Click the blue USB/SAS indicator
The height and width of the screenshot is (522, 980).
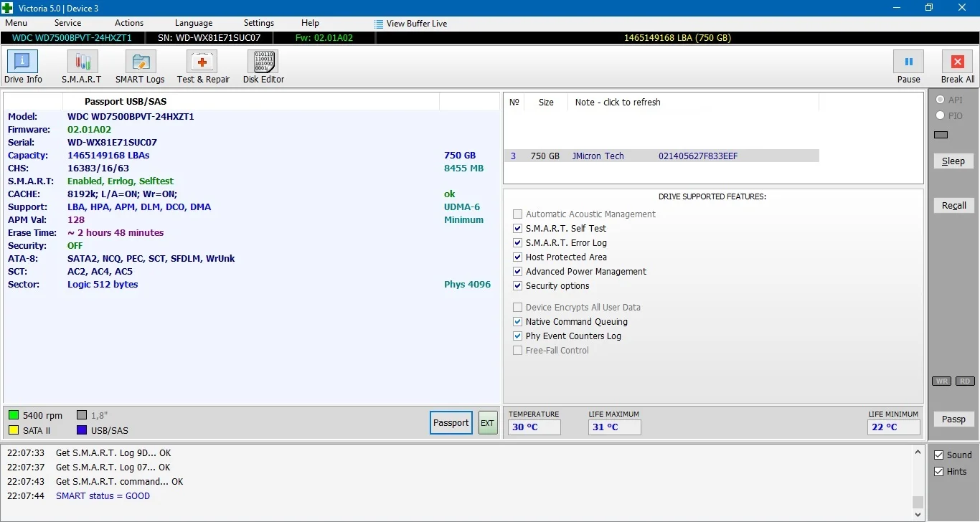(82, 430)
